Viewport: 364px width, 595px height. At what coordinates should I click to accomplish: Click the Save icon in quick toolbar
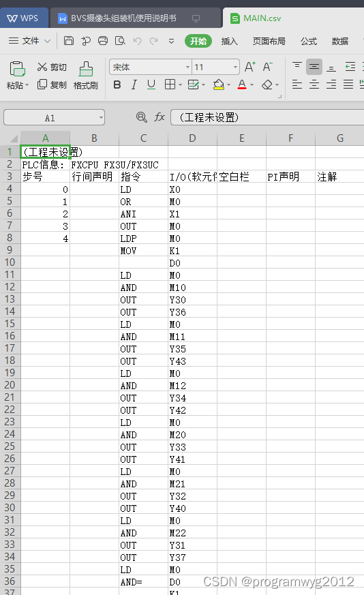69,41
